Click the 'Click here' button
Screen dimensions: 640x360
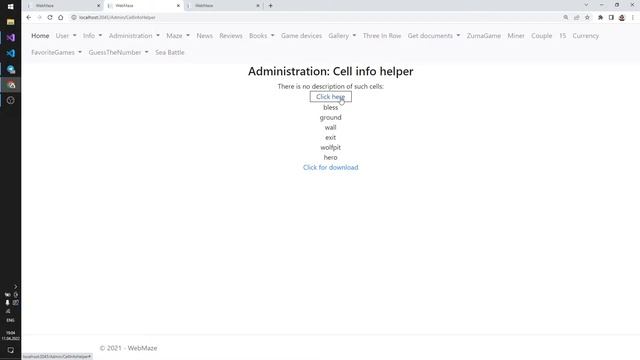click(331, 97)
